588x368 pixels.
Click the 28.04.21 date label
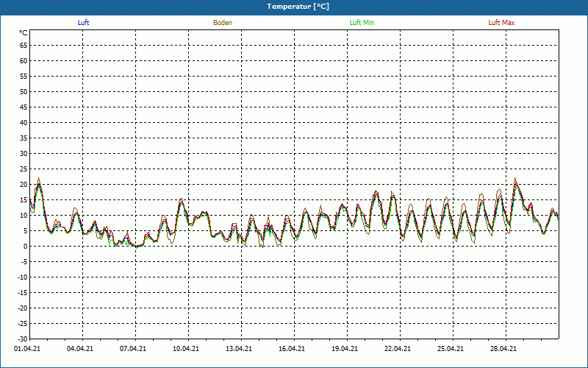[x=503, y=349]
